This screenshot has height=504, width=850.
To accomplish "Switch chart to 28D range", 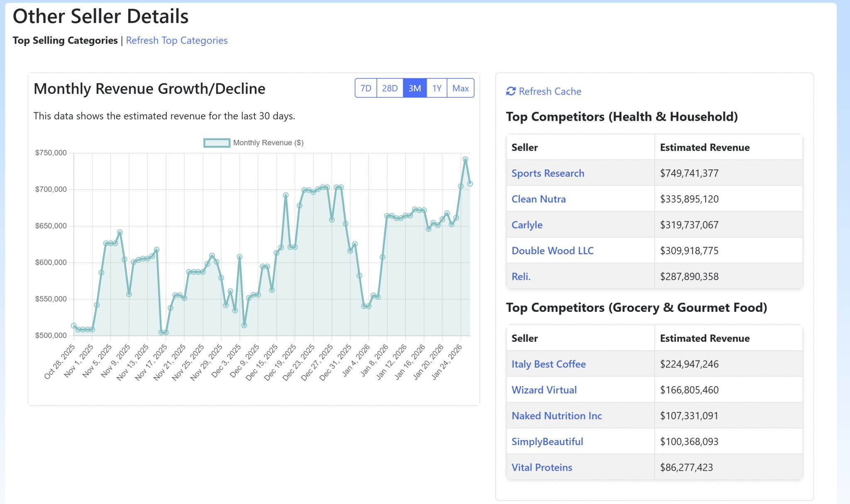I will [x=390, y=88].
